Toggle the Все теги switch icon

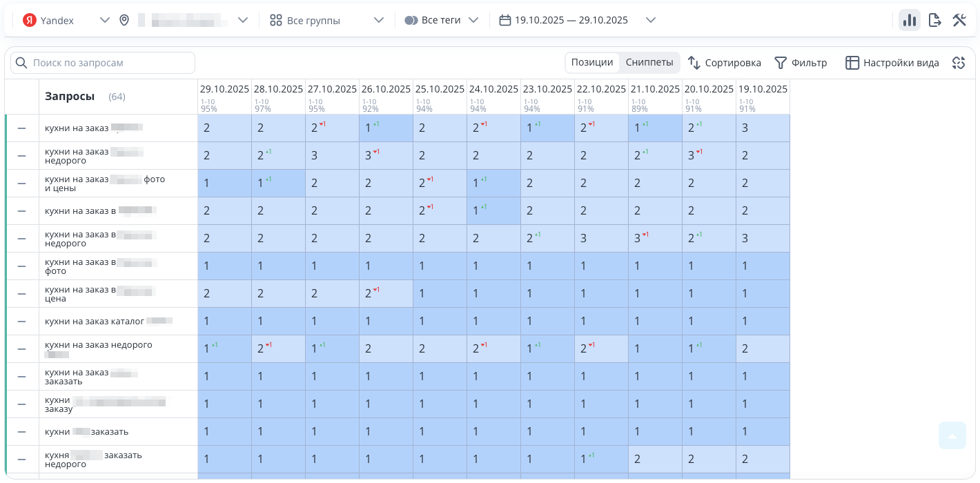[411, 20]
